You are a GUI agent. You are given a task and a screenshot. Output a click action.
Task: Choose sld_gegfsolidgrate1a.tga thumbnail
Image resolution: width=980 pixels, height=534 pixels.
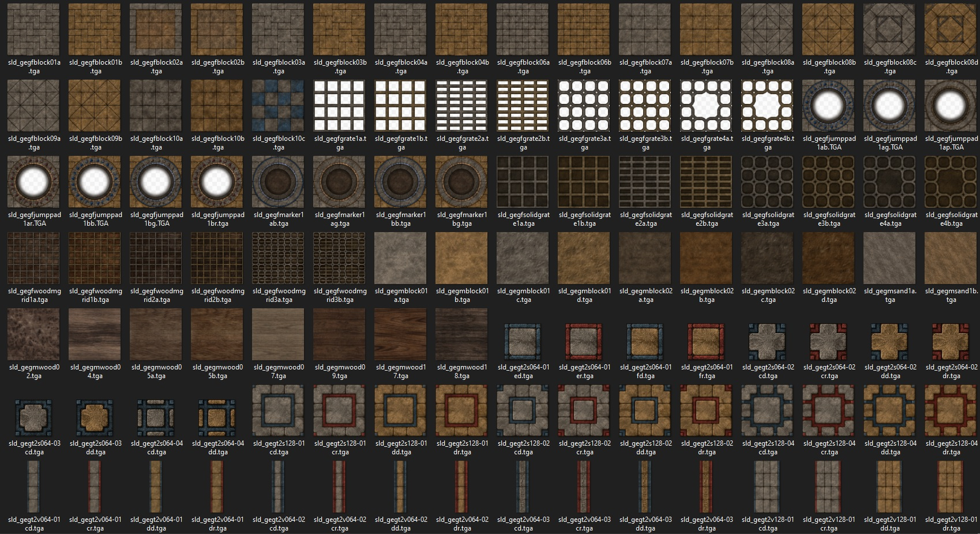523,182
